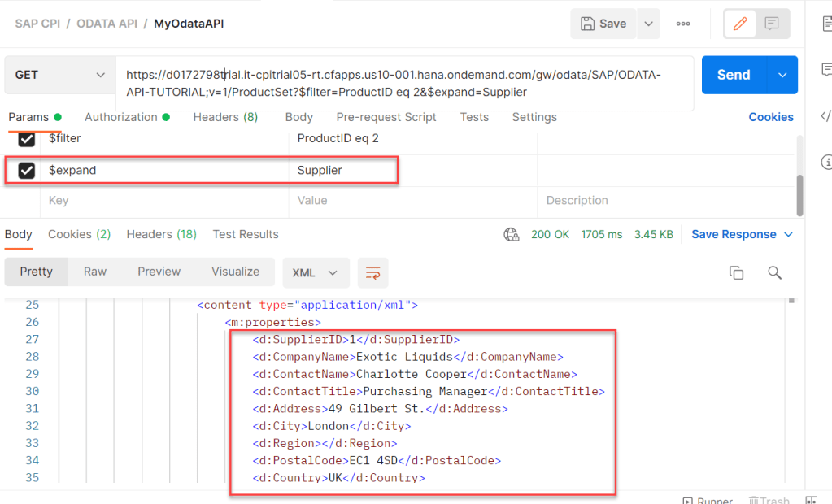832x504 pixels.
Task: Select the Raw response view tab
Action: [95, 272]
